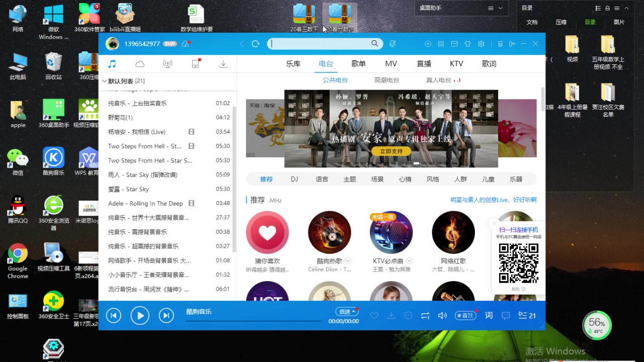Open the 回收站 recycle bin icon
Viewport: 644px width, 362px height.
coord(53,66)
